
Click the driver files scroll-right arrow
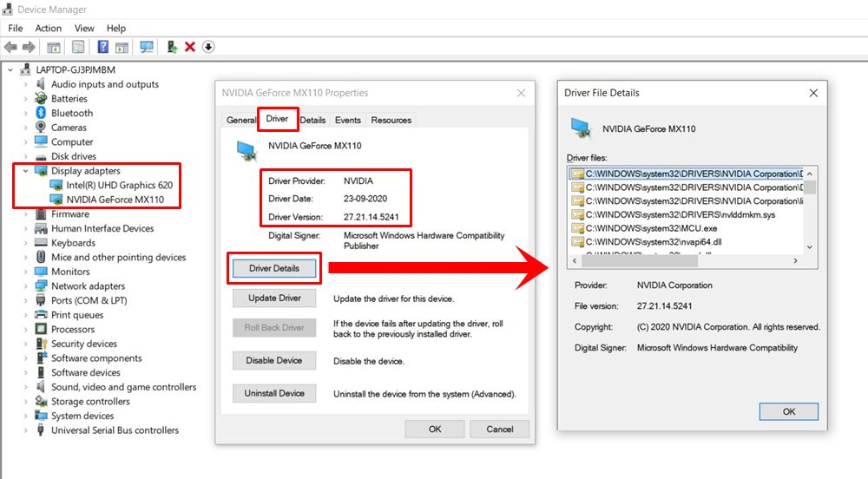[x=795, y=260]
